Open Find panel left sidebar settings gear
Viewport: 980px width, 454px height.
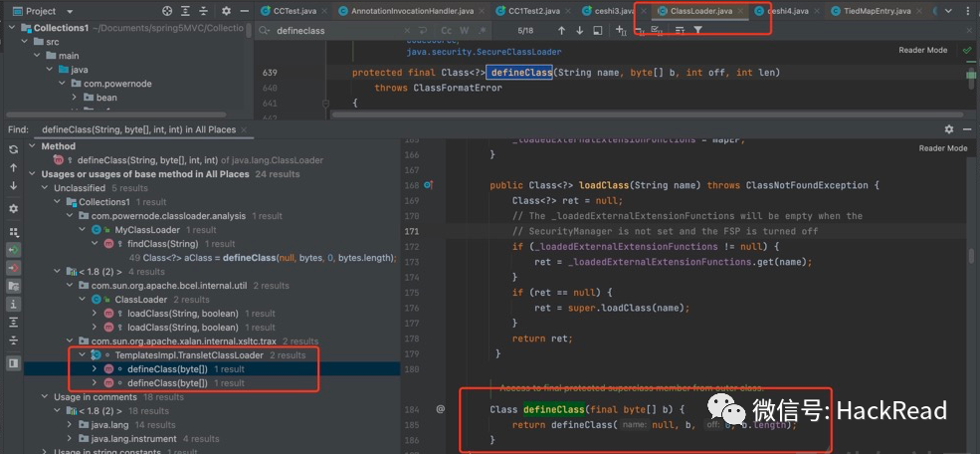(13, 208)
